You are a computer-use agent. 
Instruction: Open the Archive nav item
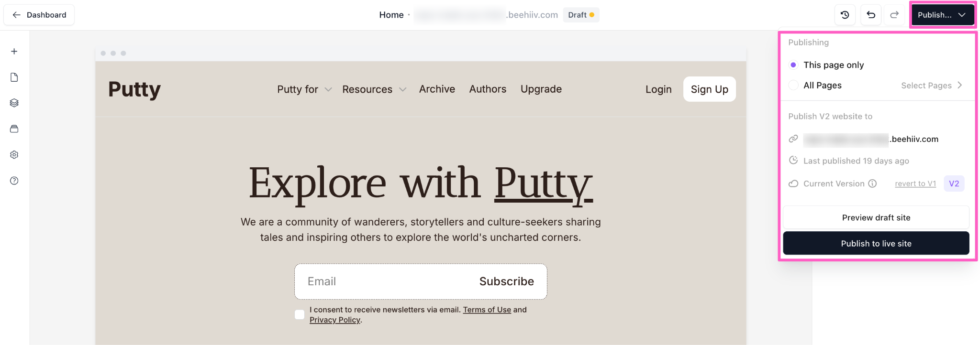437,89
